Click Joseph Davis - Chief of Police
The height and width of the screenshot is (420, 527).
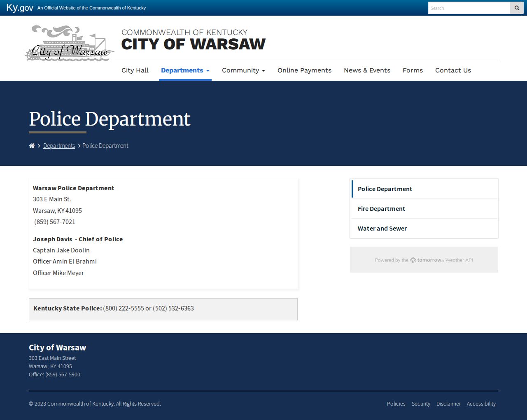(x=78, y=239)
